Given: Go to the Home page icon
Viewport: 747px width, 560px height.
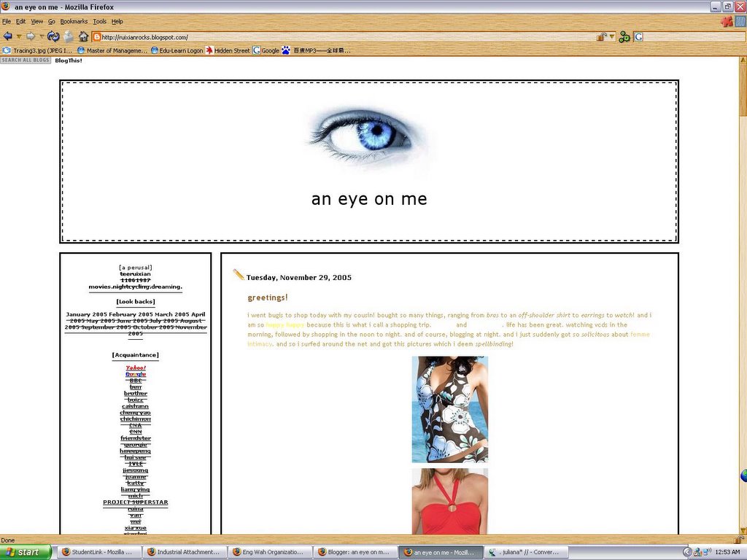Looking at the screenshot, I should (83, 36).
